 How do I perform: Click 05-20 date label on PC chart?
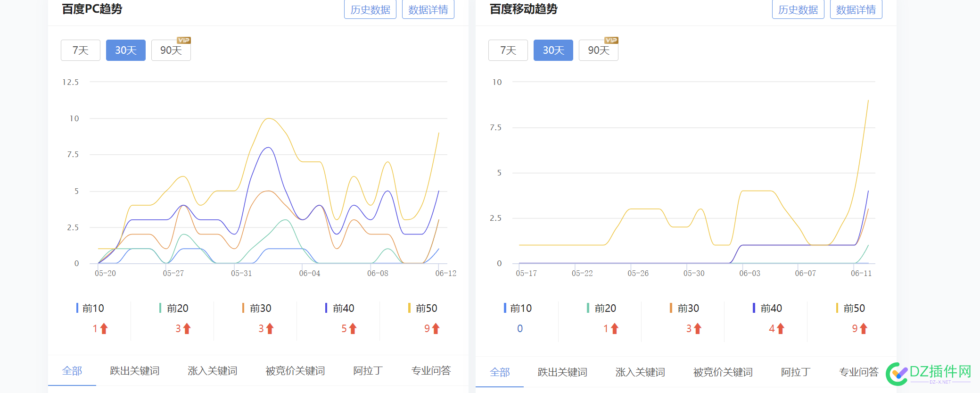pyautogui.click(x=105, y=273)
